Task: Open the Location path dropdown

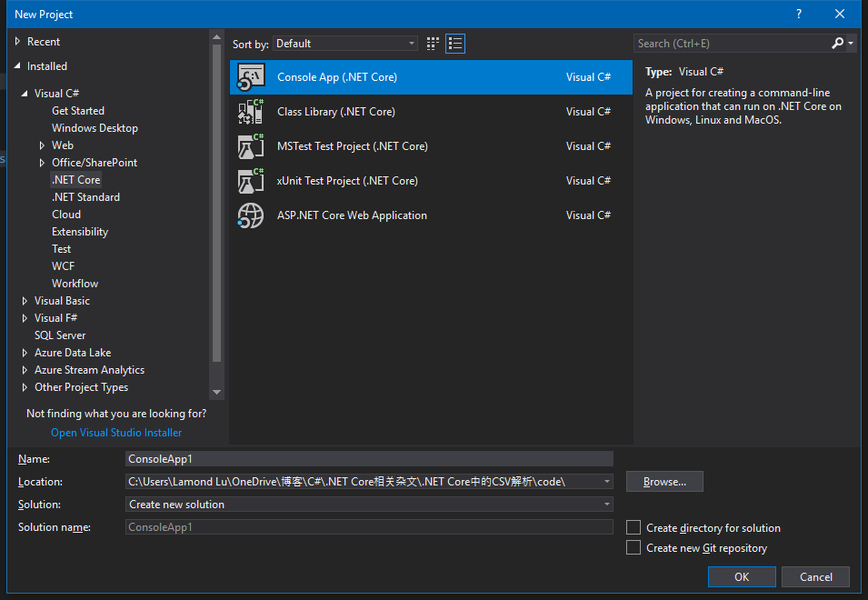Action: (607, 482)
